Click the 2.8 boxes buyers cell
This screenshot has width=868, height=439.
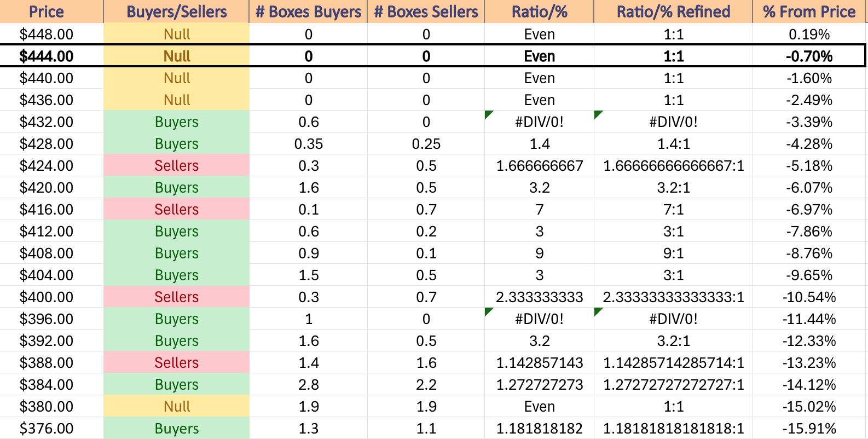pos(308,384)
